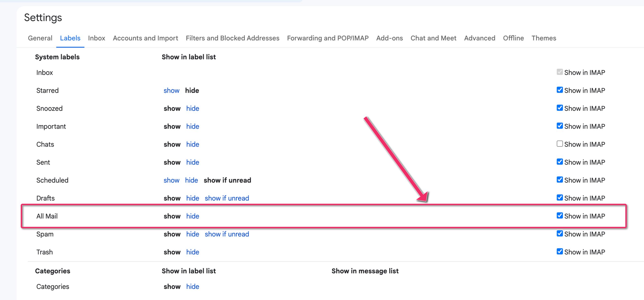Set Drafts to show if unread
Image resolution: width=644 pixels, height=300 pixels.
click(226, 198)
